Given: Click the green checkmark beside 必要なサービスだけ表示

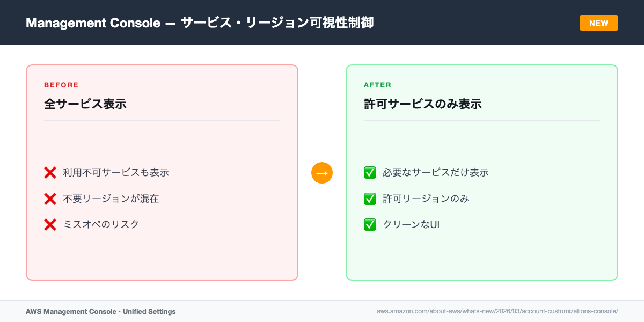Looking at the screenshot, I should pos(370,173).
